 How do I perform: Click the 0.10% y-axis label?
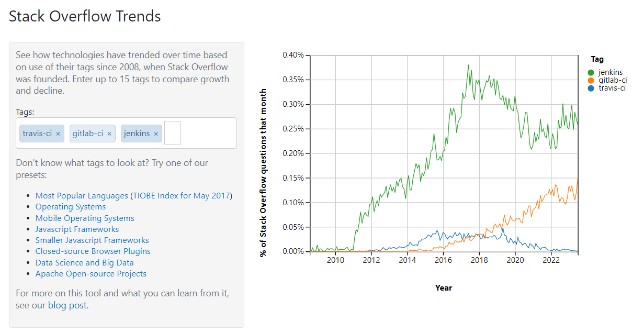(x=293, y=203)
